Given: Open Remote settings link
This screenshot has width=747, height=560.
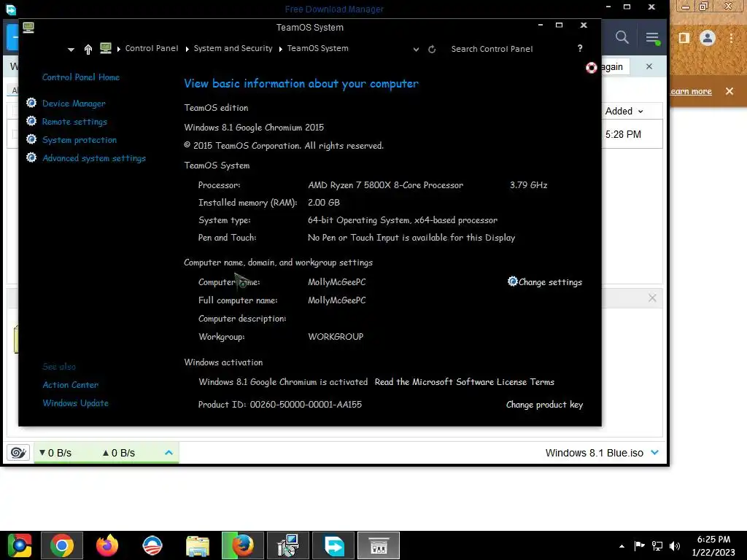Looking at the screenshot, I should [74, 122].
